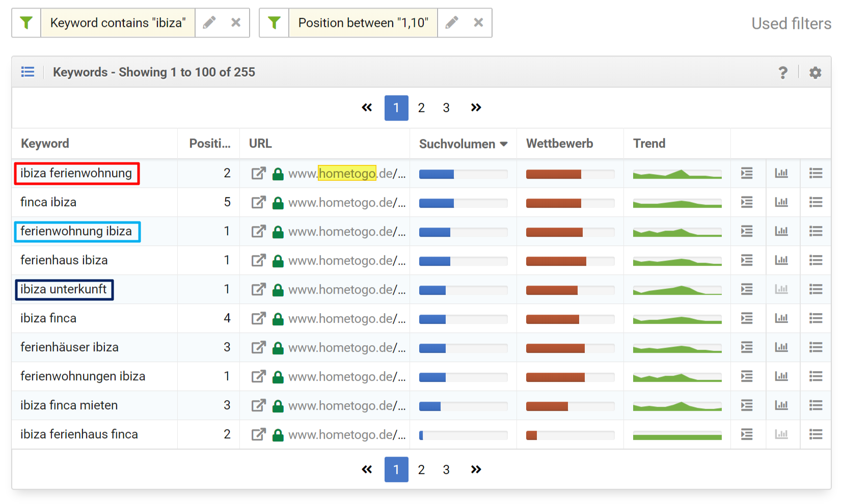This screenshot has width=843, height=504.
Task: Open history chart icon for ferienhäuser ibiza
Action: [781, 347]
